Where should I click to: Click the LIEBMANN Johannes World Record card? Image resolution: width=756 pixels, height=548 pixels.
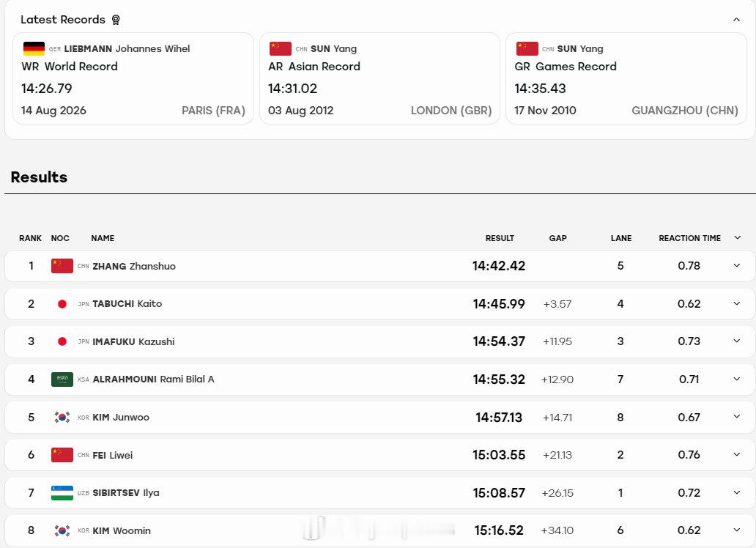click(x=133, y=78)
